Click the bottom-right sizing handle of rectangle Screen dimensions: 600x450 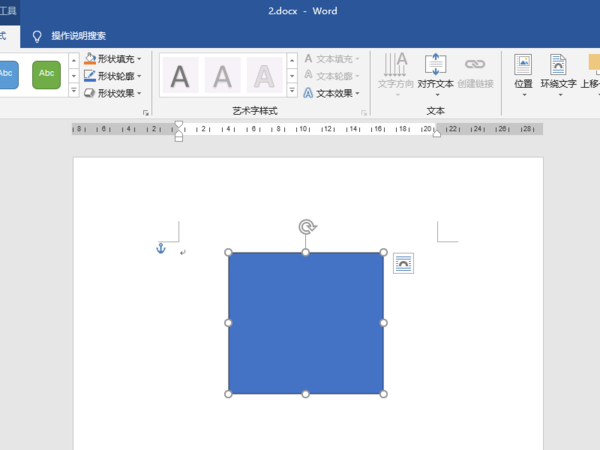(383, 394)
